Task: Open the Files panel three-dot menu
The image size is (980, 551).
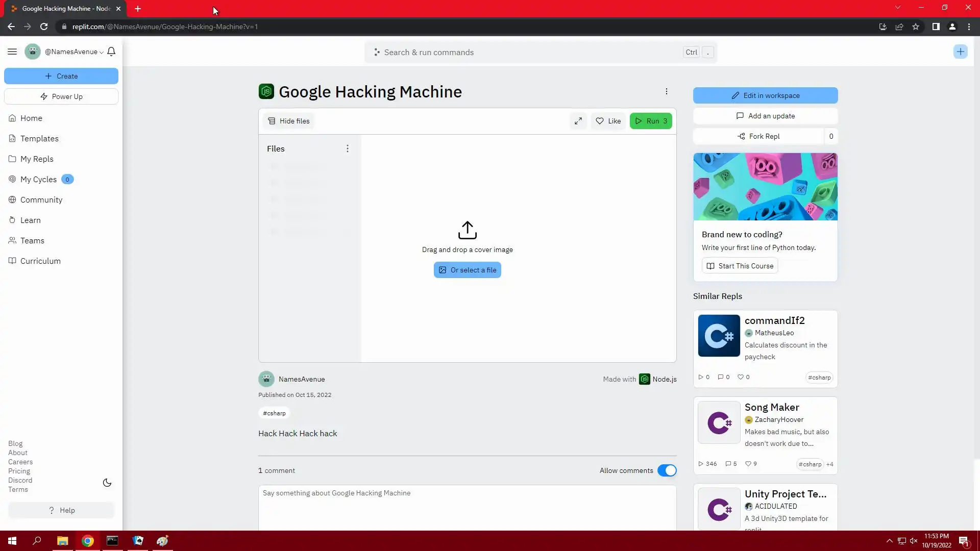Action: [348, 148]
